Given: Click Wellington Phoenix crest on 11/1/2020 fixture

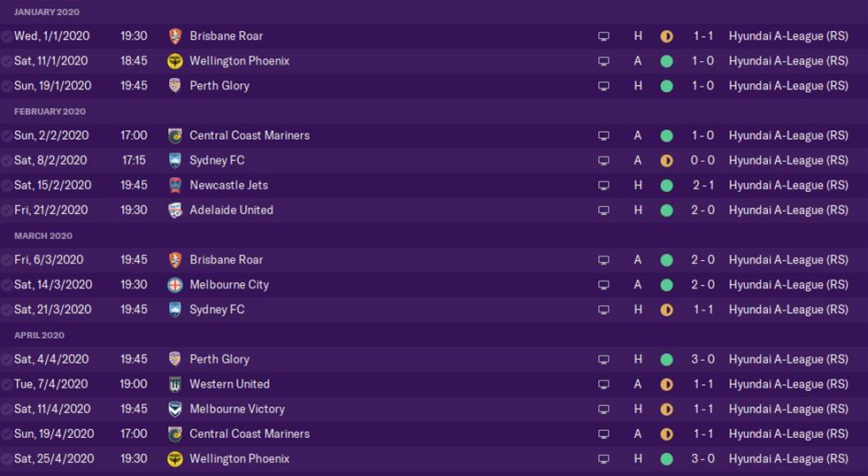Looking at the screenshot, I should click(175, 61).
